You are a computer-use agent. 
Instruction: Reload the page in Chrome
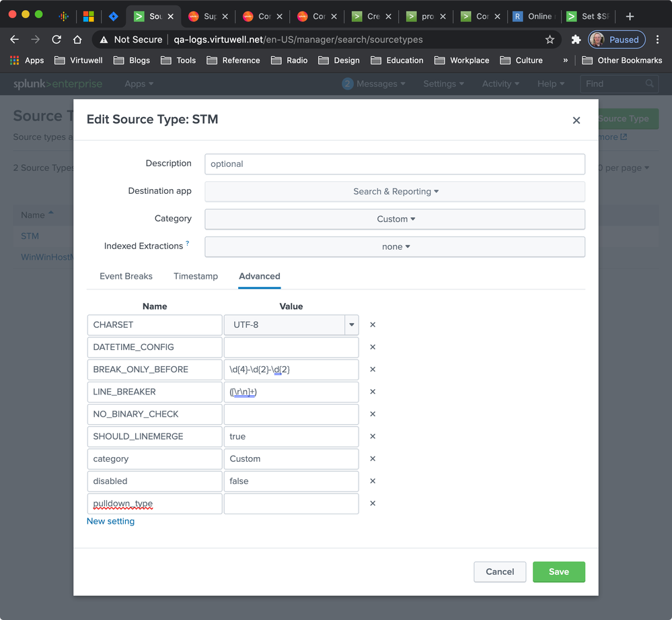click(57, 40)
